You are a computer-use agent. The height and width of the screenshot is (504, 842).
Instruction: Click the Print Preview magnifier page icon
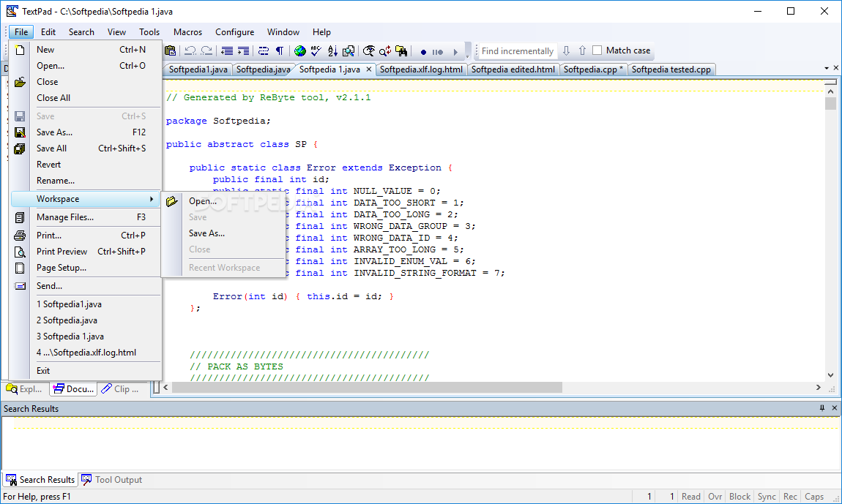20,252
